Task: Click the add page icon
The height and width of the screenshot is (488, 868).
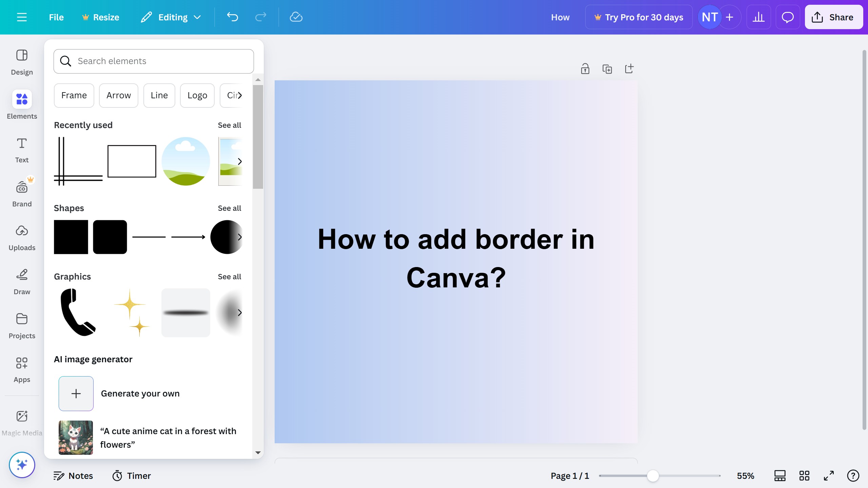Action: click(629, 69)
